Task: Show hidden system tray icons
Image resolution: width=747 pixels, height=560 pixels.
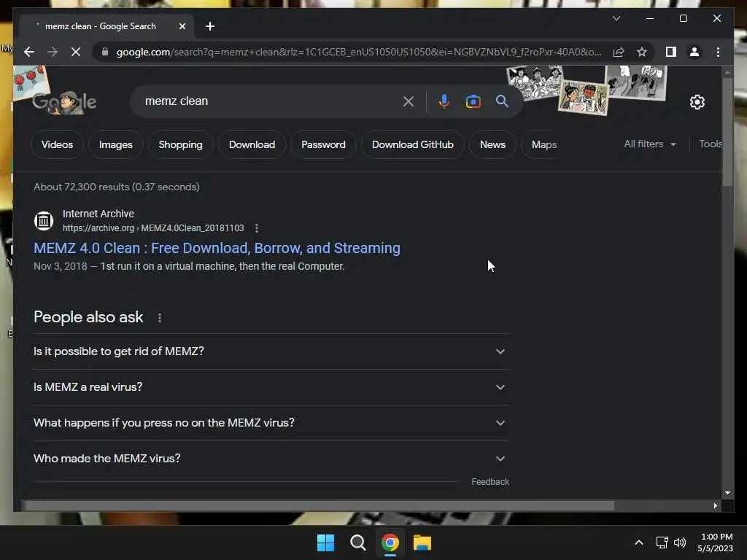Action: pos(639,542)
